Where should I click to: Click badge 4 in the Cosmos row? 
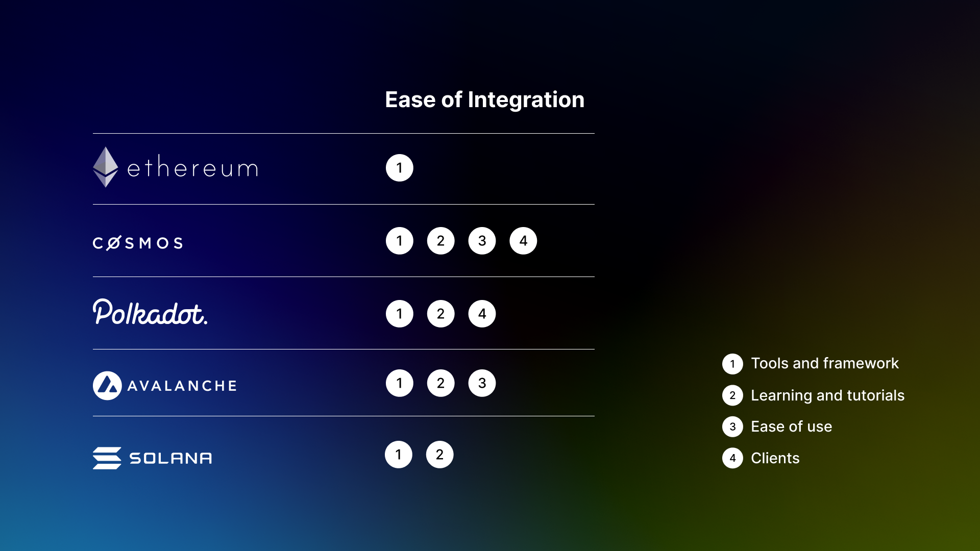(523, 241)
